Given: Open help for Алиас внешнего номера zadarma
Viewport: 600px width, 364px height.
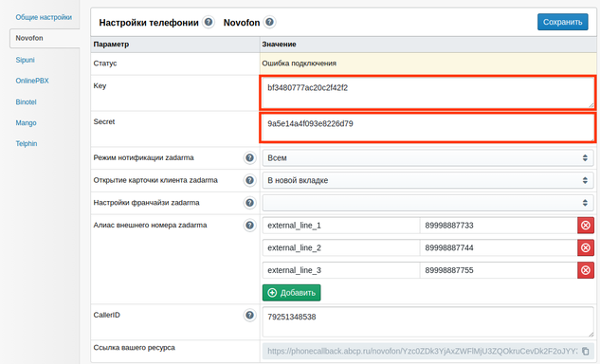Looking at the screenshot, I should point(249,225).
